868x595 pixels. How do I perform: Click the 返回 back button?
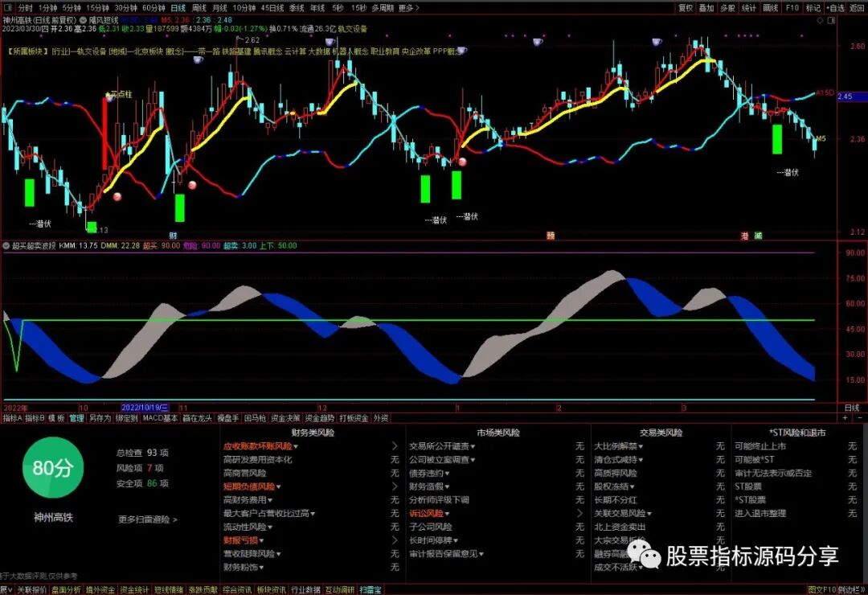[x=857, y=8]
